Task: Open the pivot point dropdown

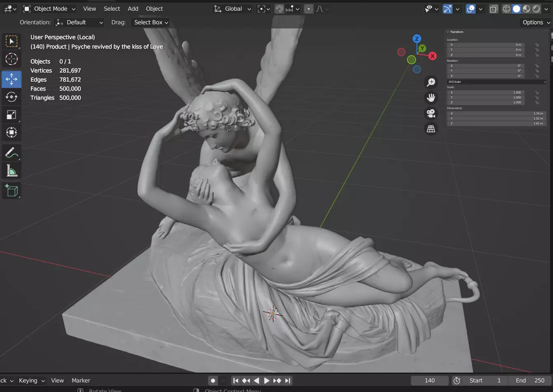Action: 264,9
